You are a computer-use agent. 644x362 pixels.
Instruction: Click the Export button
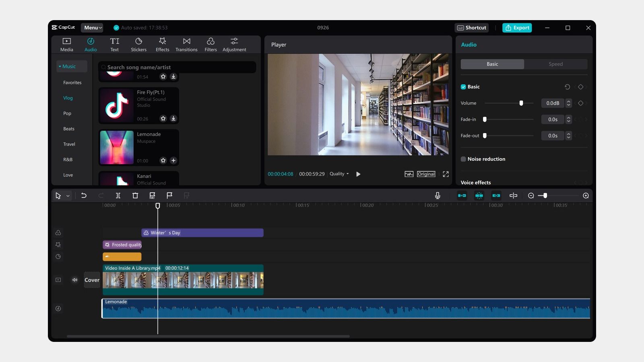click(517, 28)
